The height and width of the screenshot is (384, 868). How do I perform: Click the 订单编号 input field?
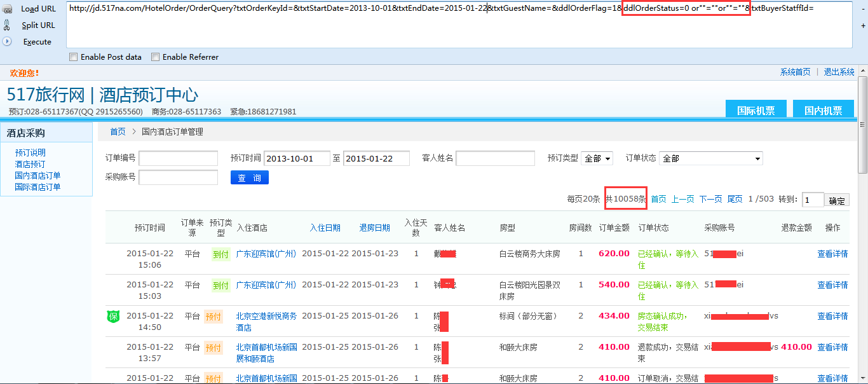[x=178, y=158]
